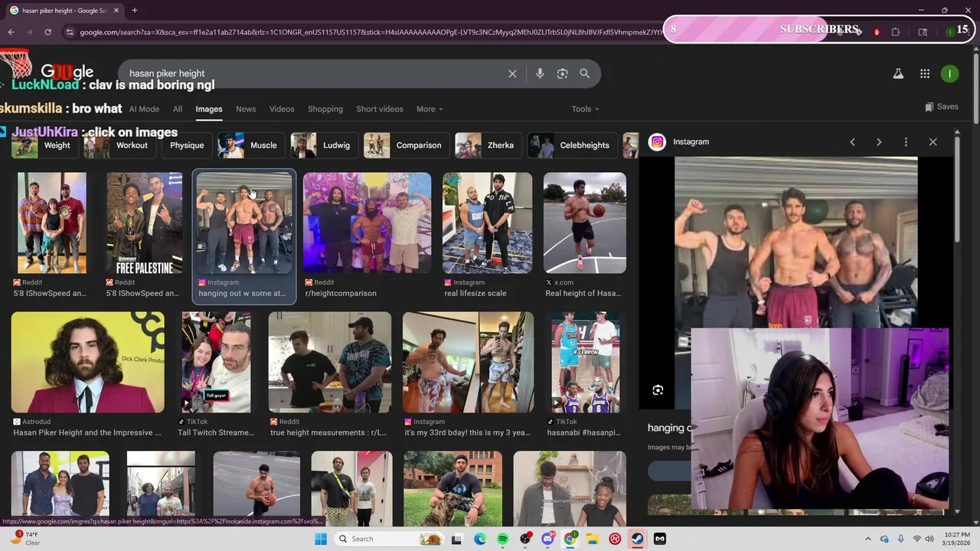
Task: Open true height measurements thumbnail
Action: click(330, 362)
